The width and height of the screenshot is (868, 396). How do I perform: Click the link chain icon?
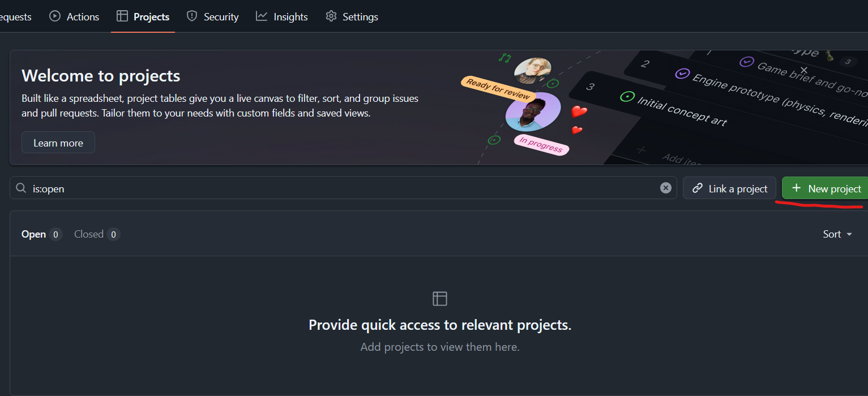pos(698,188)
